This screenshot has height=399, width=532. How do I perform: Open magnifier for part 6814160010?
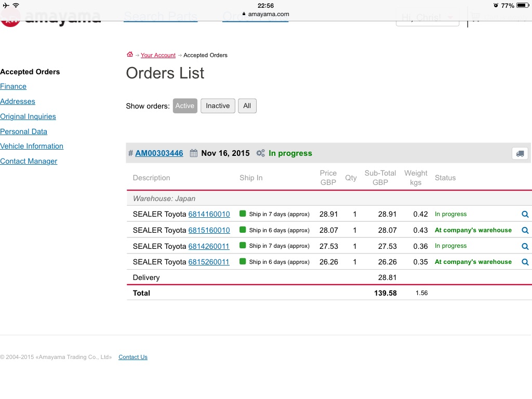pos(525,214)
